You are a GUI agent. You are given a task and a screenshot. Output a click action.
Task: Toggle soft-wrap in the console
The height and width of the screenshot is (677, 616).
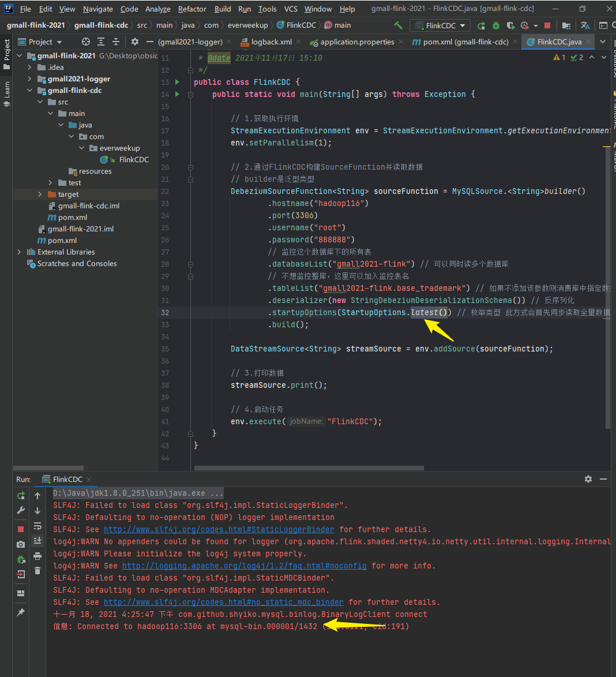click(x=37, y=526)
